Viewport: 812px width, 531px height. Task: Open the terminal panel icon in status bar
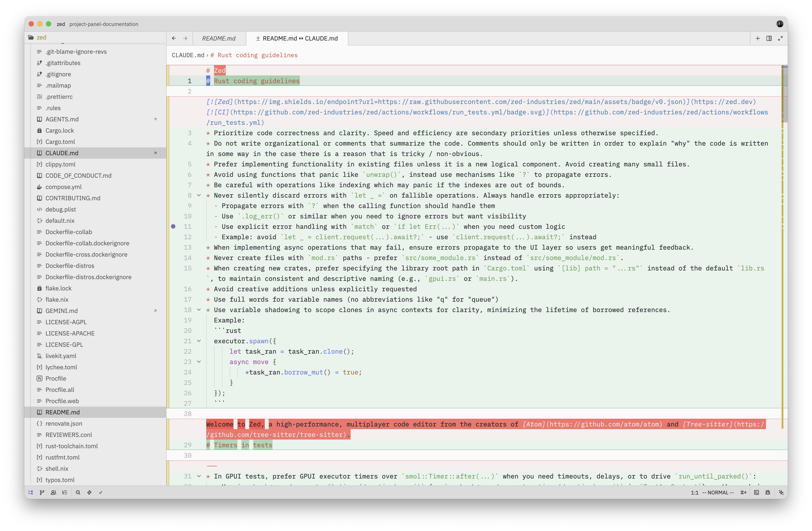[x=757, y=492]
